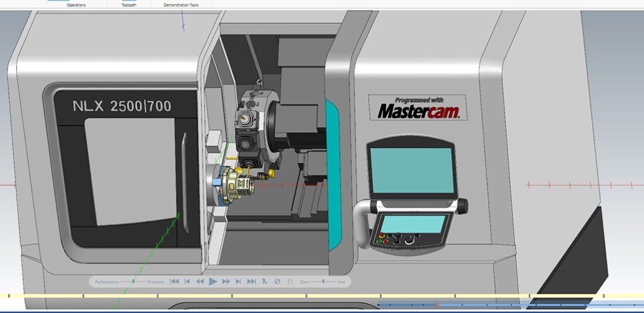Click the Slow label next to the speed slider
This screenshot has height=313, width=644.
pos(304,282)
